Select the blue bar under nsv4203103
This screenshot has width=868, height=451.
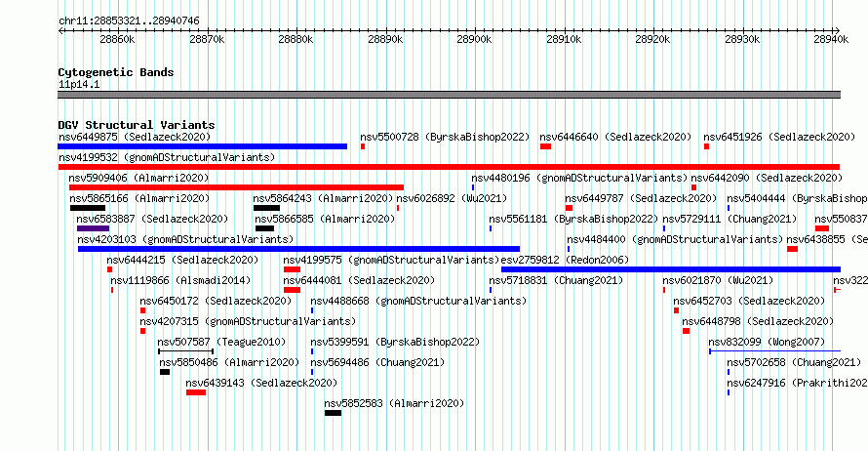(299, 249)
